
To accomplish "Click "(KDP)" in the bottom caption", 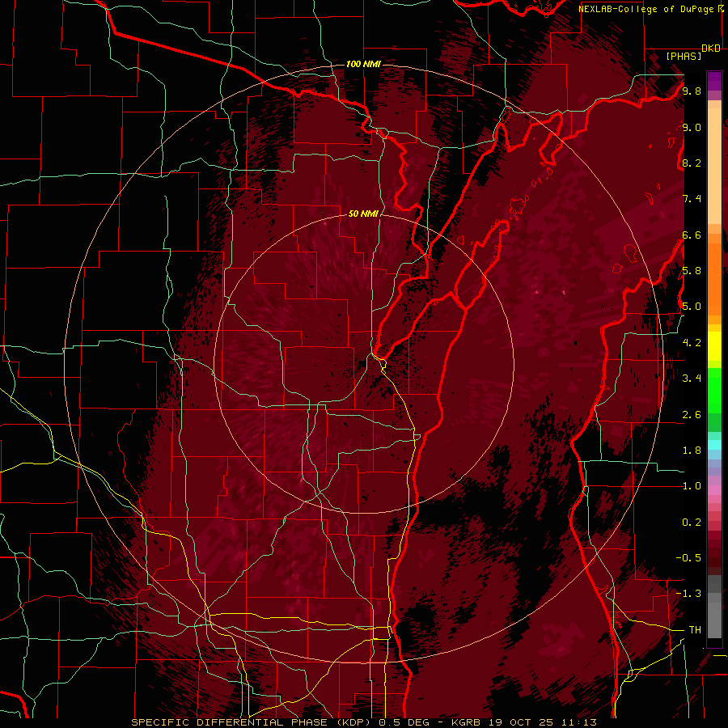I will 353,722.
